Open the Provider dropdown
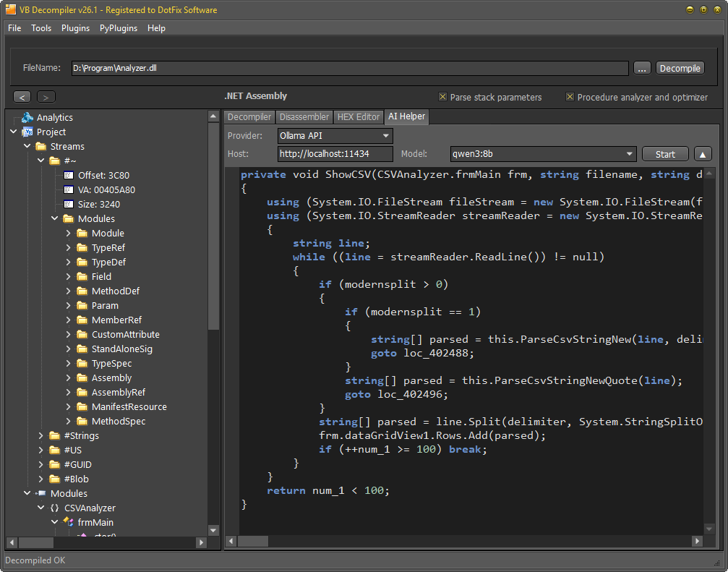 pos(386,136)
